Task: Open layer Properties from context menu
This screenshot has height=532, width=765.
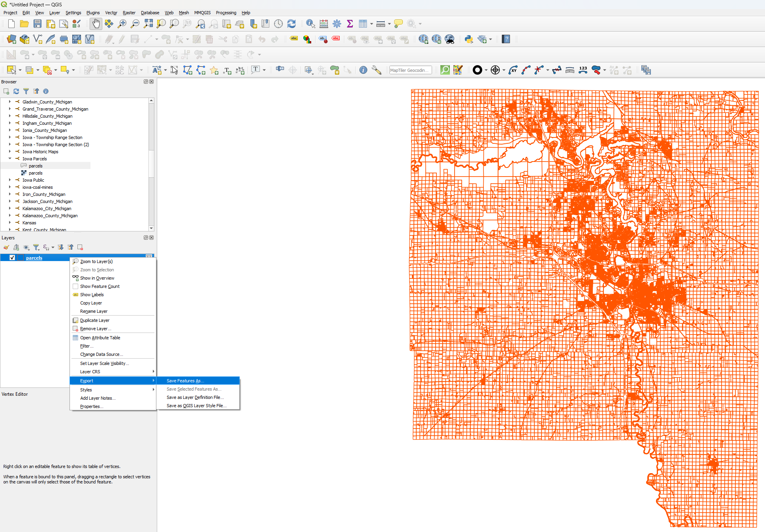Action: click(x=91, y=406)
